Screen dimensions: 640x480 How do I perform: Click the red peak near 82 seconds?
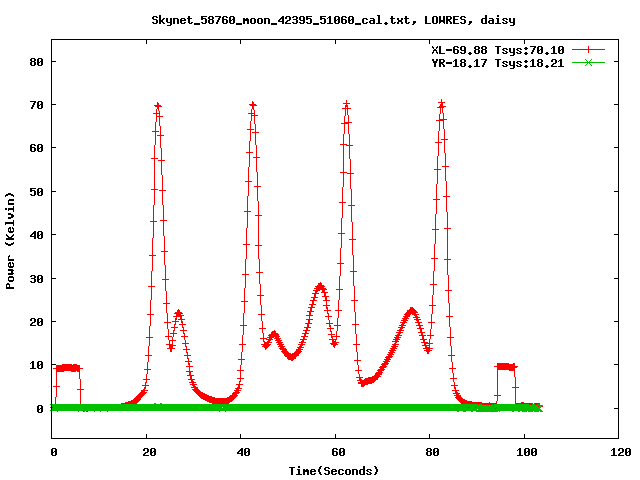[441, 104]
